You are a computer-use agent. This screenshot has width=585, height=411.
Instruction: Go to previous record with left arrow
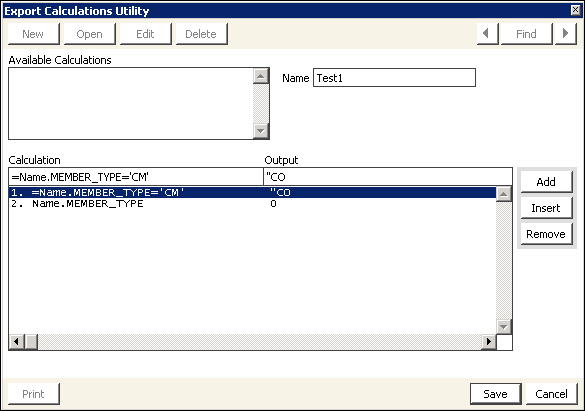coord(487,34)
